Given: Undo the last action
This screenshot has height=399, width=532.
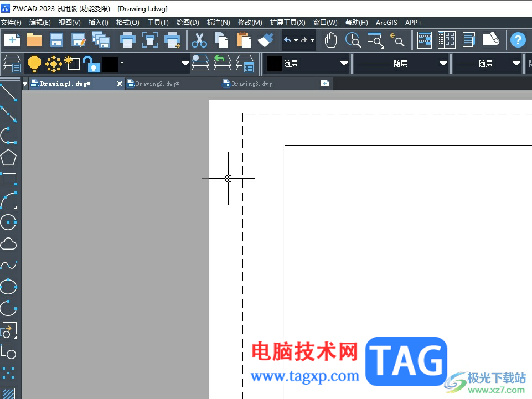Looking at the screenshot, I should point(287,40).
